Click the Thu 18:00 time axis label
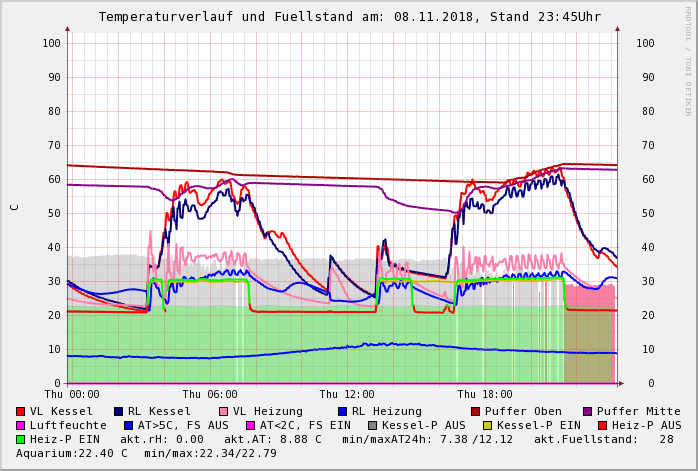698x471 pixels. [485, 395]
